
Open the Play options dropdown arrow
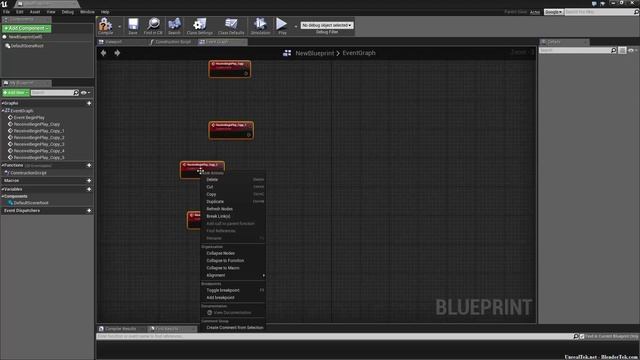(296, 27)
